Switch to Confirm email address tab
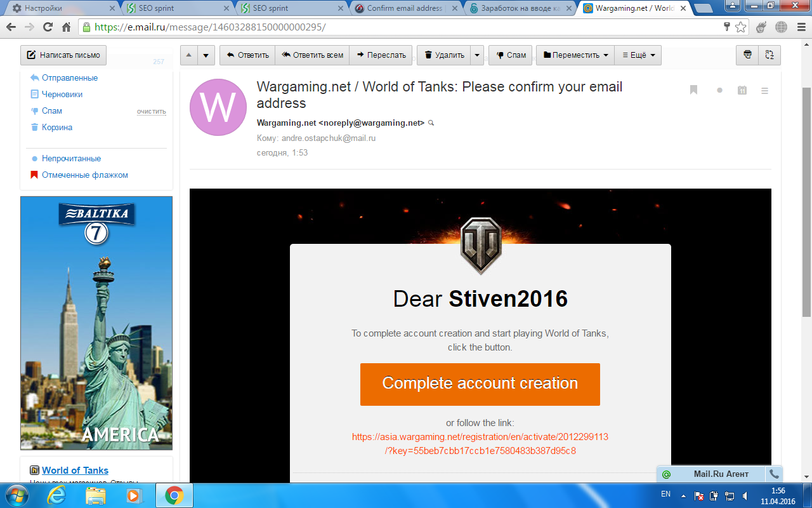The height and width of the screenshot is (508, 812). [404, 8]
